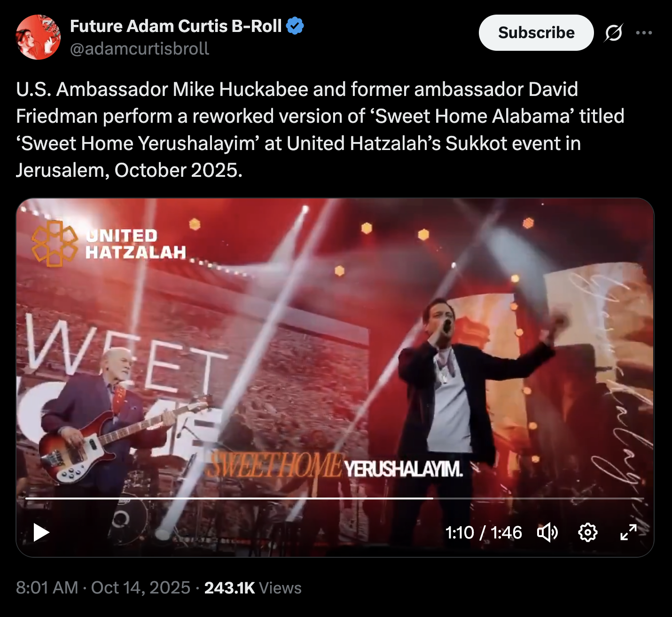This screenshot has height=617, width=672.
Task: Click the tweet text about Mike Huckabee
Action: (320, 129)
